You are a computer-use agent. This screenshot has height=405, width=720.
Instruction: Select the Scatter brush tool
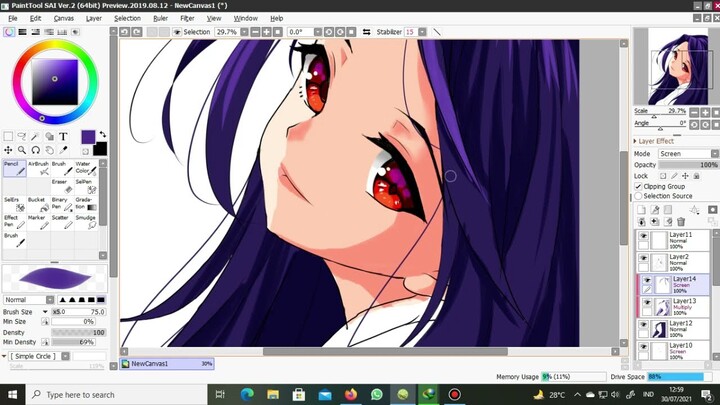click(x=62, y=222)
